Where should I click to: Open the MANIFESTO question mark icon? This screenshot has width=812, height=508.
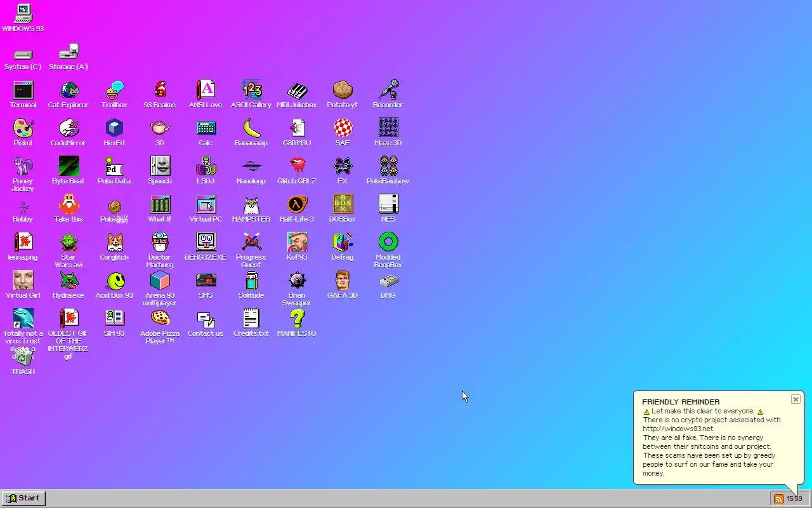tap(297, 319)
